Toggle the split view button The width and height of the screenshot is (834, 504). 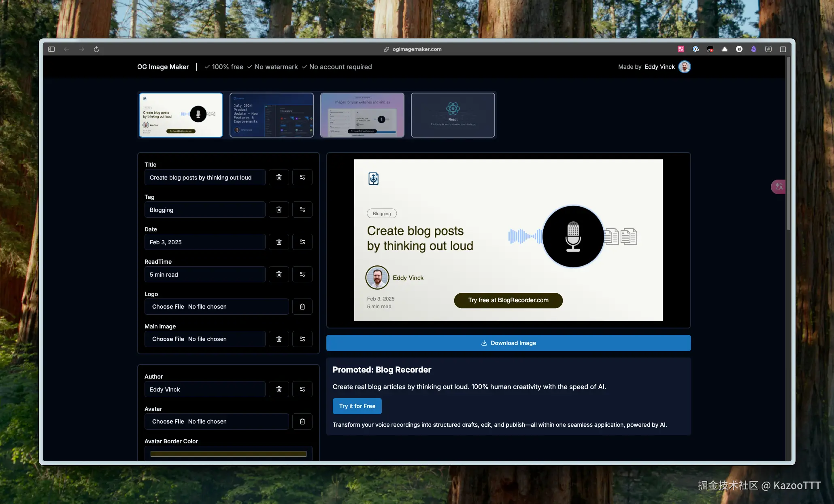783,49
